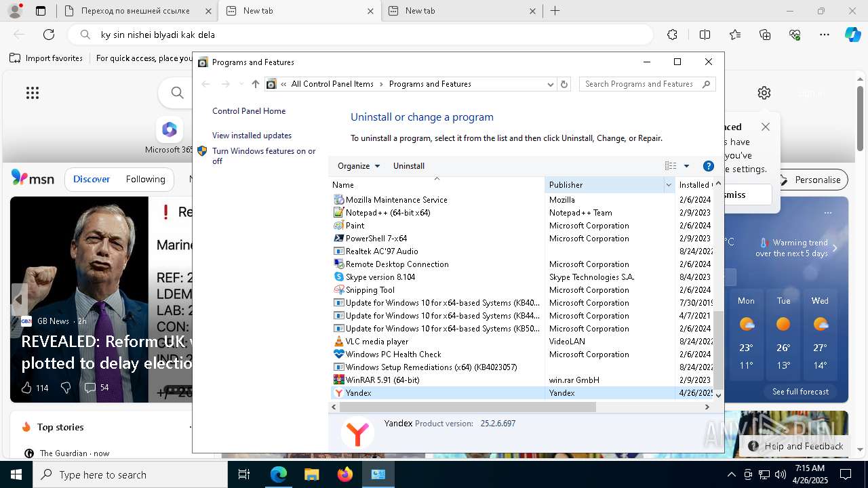Open the MSN apps grid launcher
This screenshot has height=488, width=868.
coord(33,93)
